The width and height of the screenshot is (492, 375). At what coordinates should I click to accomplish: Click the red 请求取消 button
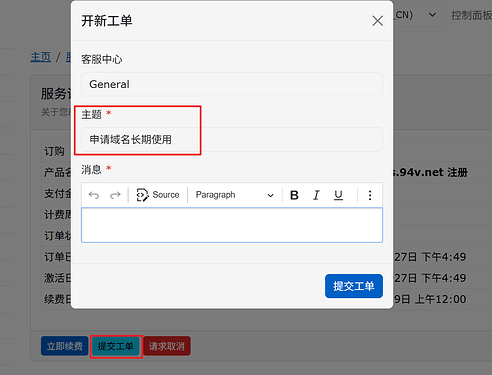click(167, 346)
